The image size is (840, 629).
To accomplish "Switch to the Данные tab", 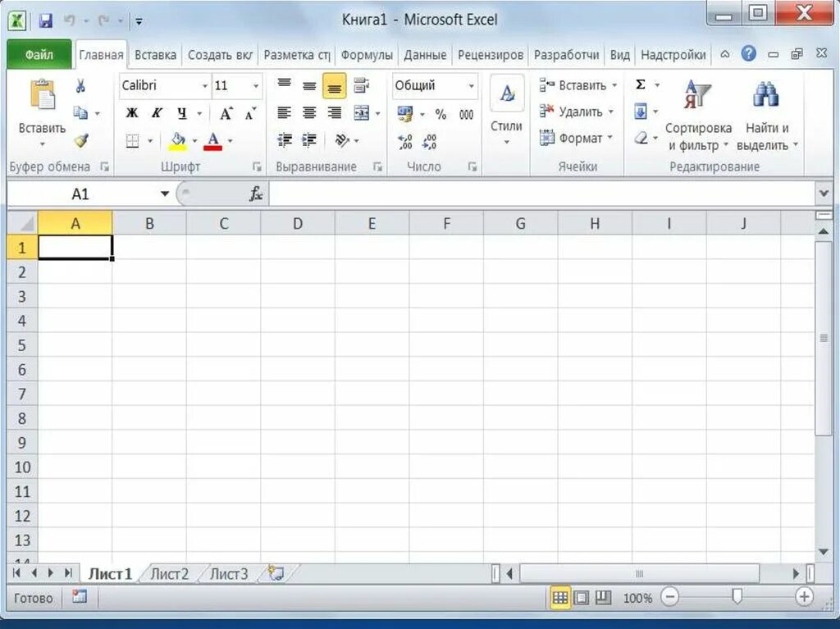I will [x=425, y=55].
